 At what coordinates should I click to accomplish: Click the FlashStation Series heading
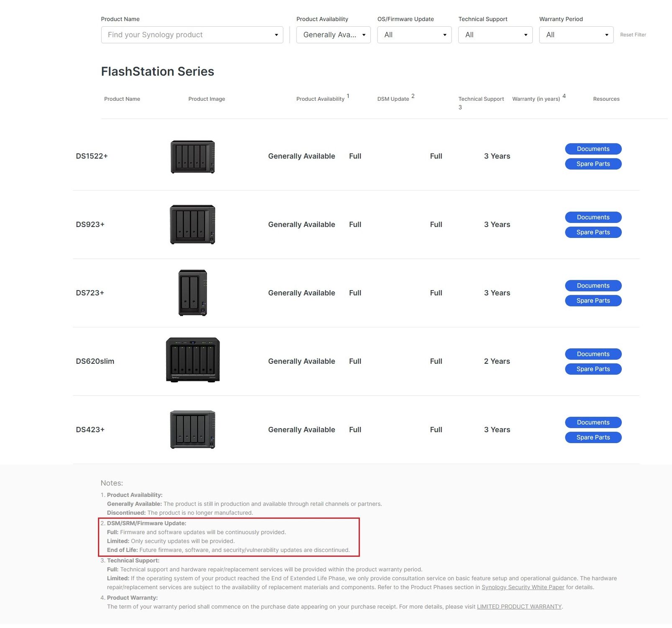coord(157,71)
